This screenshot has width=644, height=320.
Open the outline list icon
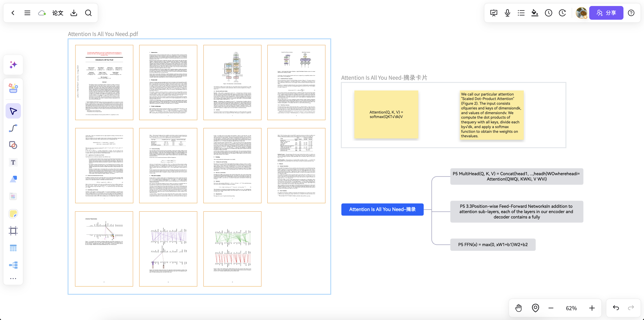click(521, 13)
